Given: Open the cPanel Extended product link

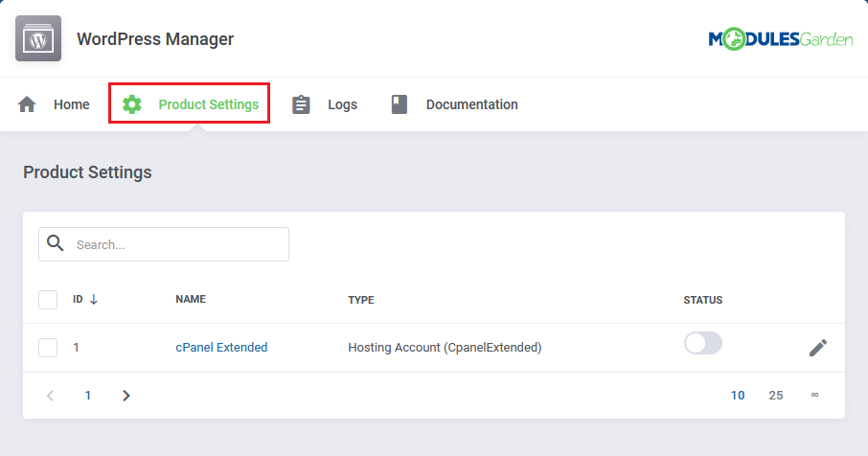Looking at the screenshot, I should pos(221,347).
